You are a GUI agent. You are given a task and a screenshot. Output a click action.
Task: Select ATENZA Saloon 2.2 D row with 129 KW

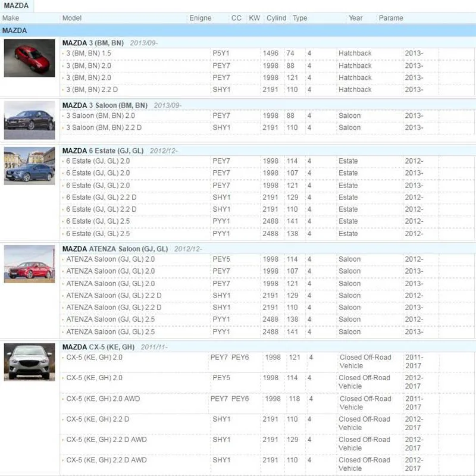coord(267,296)
